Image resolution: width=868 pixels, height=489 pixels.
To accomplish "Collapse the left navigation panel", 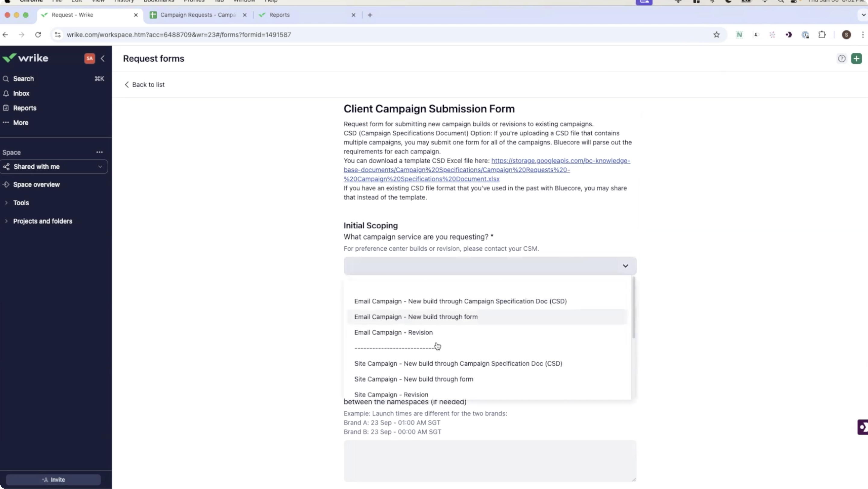I will [x=103, y=58].
